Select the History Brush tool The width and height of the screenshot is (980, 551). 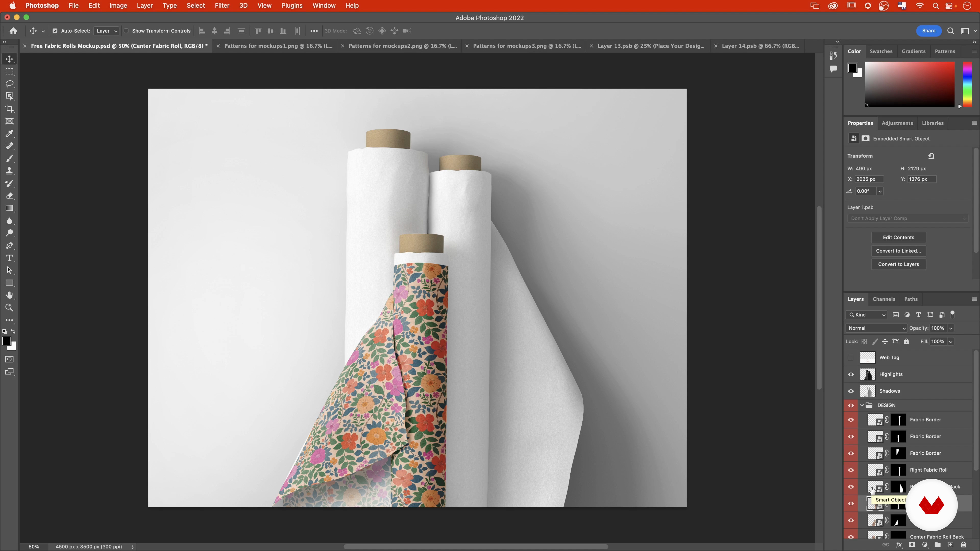click(x=9, y=184)
